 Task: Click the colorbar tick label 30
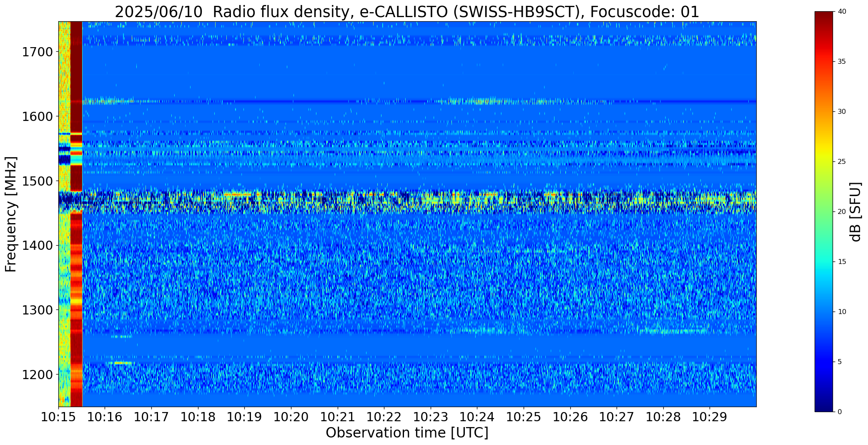pyautogui.click(x=842, y=112)
